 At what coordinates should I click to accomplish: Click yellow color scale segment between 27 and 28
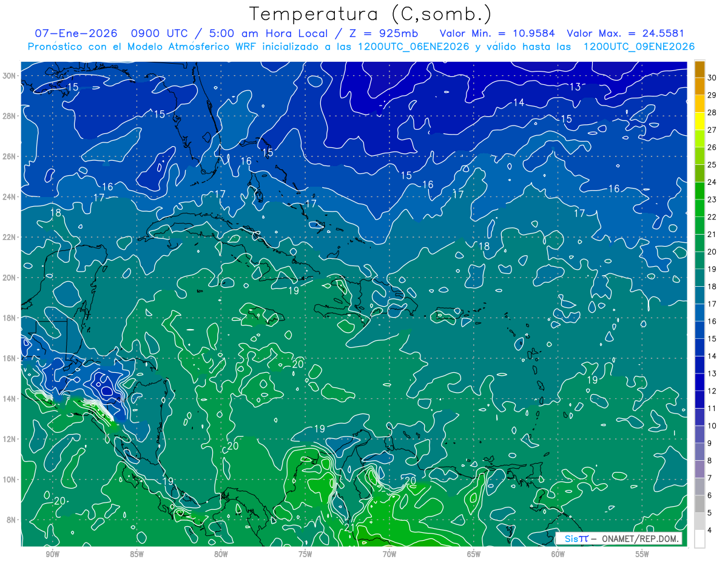699,121
